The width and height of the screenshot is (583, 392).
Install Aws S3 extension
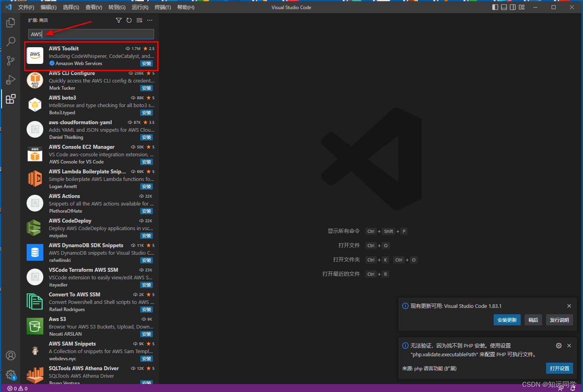[147, 334]
